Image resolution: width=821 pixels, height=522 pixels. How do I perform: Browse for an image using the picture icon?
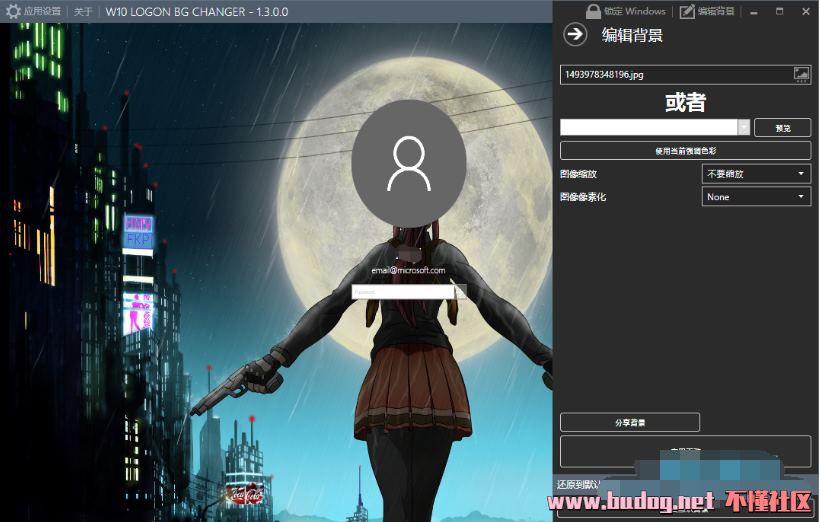coord(801,74)
